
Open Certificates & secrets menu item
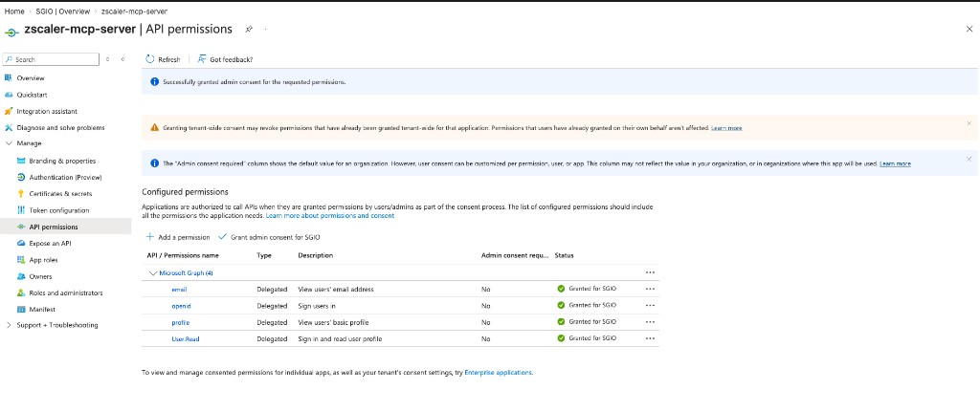[x=60, y=193]
